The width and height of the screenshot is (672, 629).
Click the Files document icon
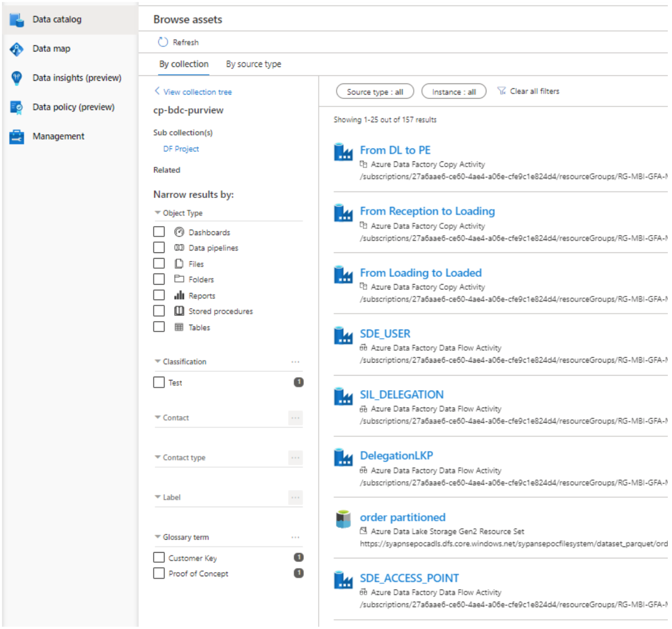pos(179,264)
